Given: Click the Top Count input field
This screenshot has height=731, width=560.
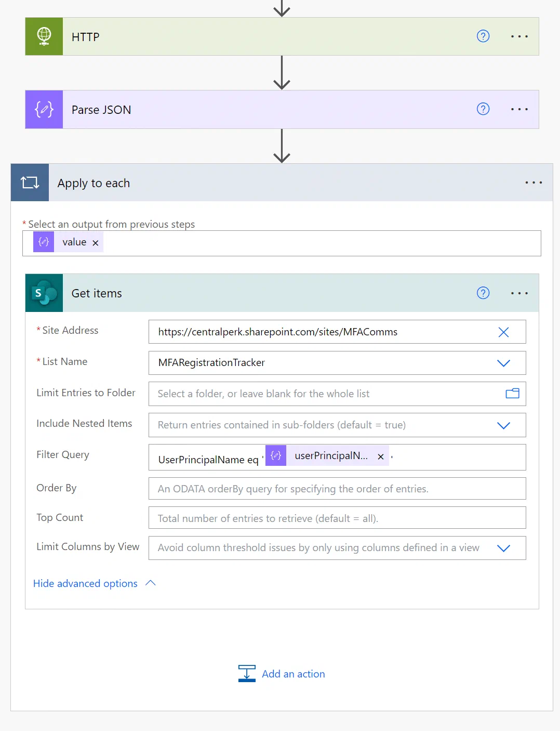Looking at the screenshot, I should click(x=337, y=518).
